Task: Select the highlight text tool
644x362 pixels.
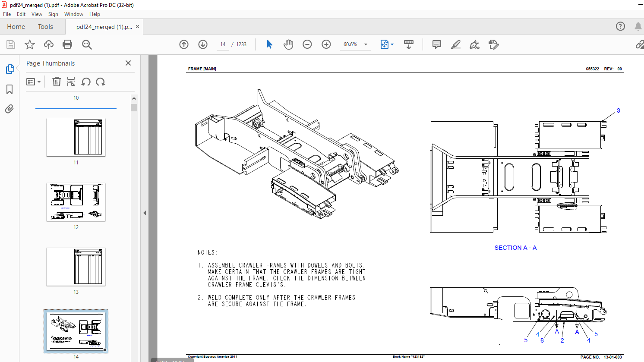Action: pyautogui.click(x=456, y=44)
